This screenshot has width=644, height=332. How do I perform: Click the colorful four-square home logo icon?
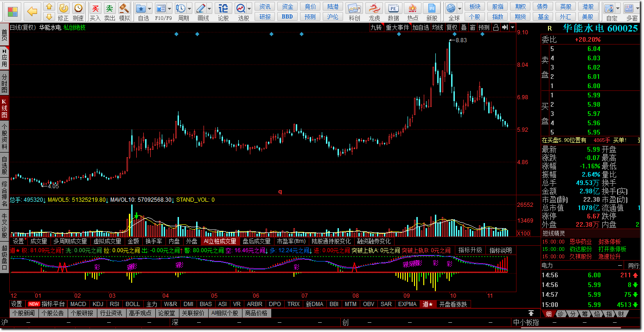(13, 12)
